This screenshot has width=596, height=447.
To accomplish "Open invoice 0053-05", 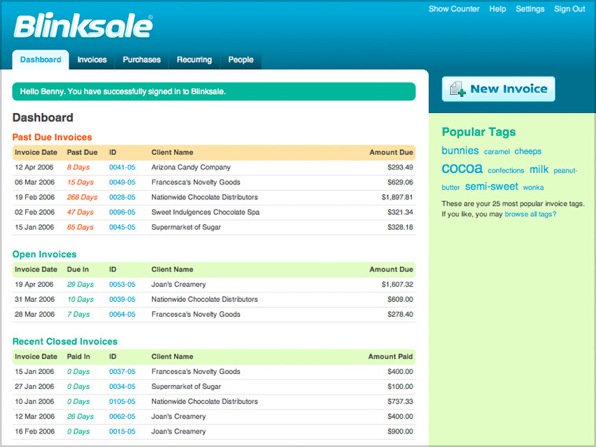I will tap(122, 284).
